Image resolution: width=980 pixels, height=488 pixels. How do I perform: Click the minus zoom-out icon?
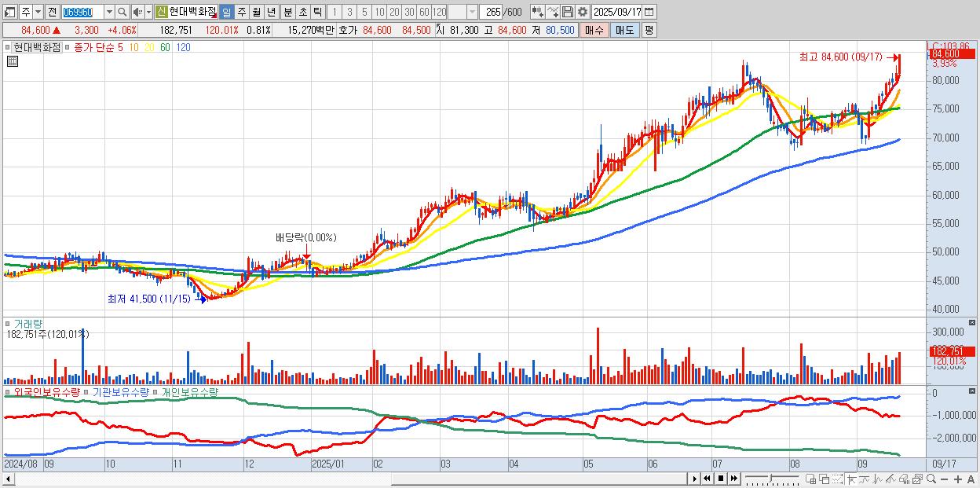(944, 479)
